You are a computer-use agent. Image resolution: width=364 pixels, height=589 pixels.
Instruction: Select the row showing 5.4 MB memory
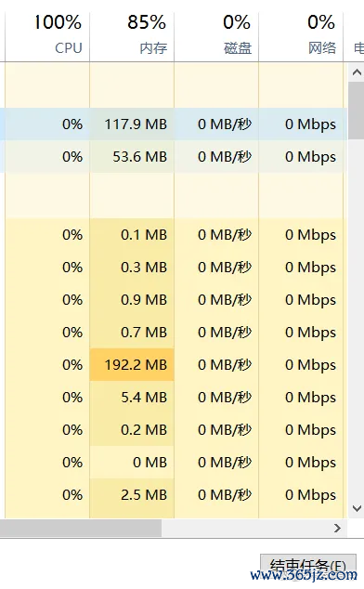pyautogui.click(x=174, y=397)
